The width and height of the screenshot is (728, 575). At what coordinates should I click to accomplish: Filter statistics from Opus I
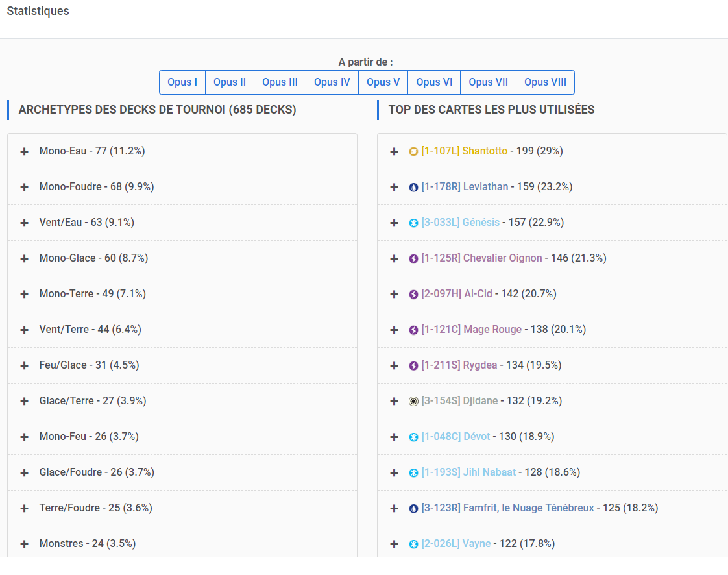pyautogui.click(x=182, y=82)
